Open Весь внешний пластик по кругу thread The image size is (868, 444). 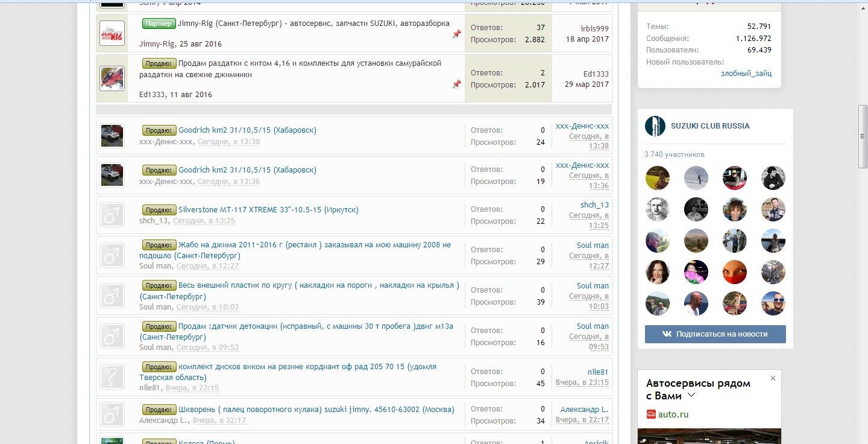click(x=300, y=291)
